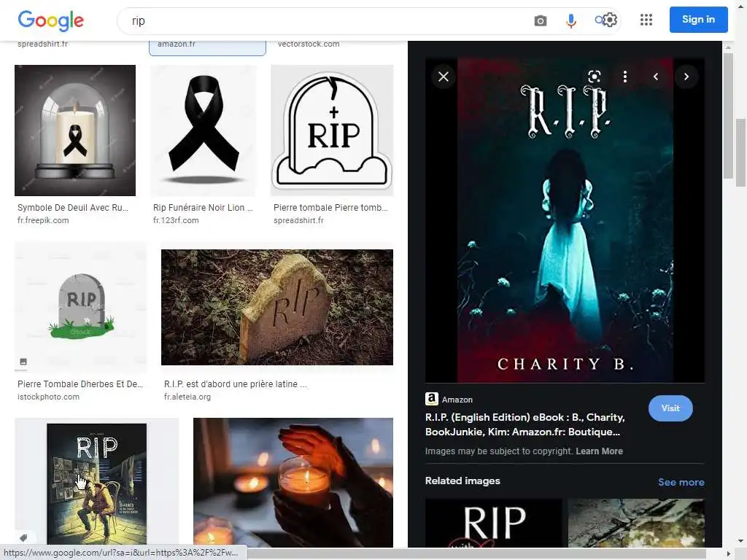Click the Visit button
The image size is (747, 560).
coord(670,408)
